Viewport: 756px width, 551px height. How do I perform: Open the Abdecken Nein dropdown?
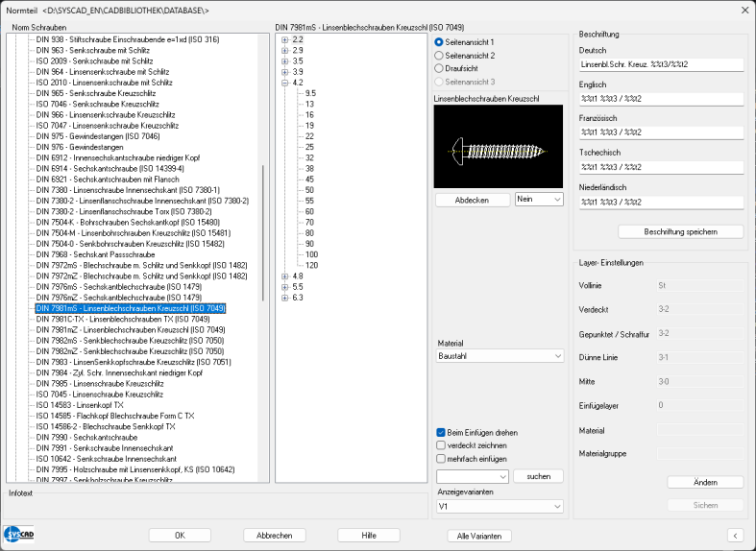(x=539, y=200)
